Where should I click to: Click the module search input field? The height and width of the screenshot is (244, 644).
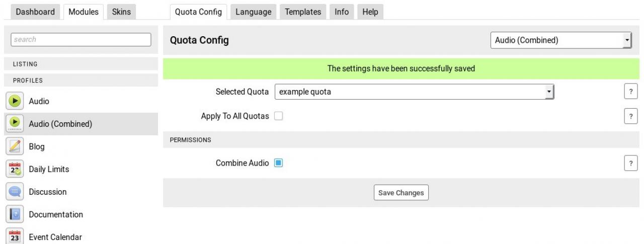[81, 39]
